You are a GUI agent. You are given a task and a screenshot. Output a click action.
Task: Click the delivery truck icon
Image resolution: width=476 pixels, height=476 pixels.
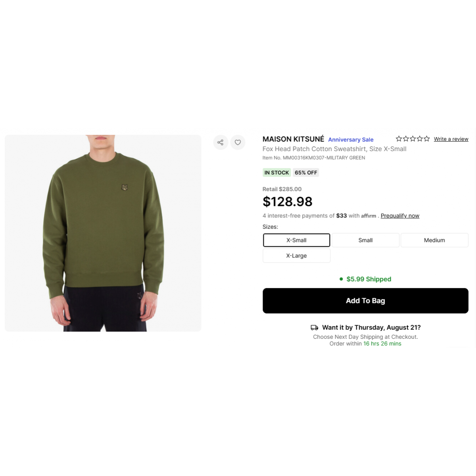[x=314, y=328]
